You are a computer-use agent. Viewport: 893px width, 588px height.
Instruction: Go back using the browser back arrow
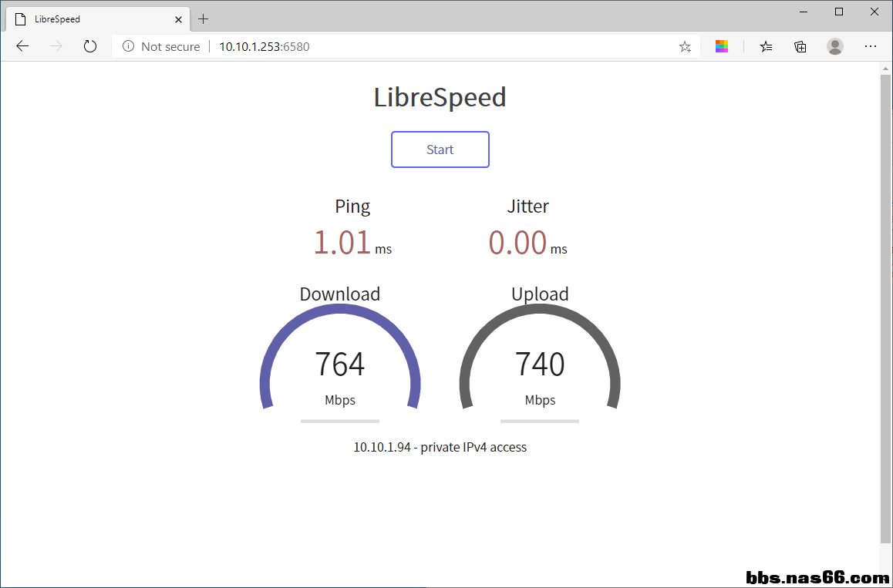tap(22, 46)
